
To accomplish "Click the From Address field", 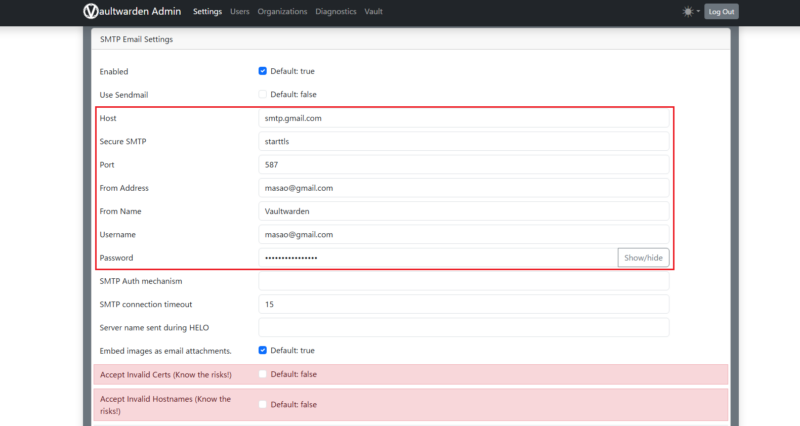I will coord(463,188).
